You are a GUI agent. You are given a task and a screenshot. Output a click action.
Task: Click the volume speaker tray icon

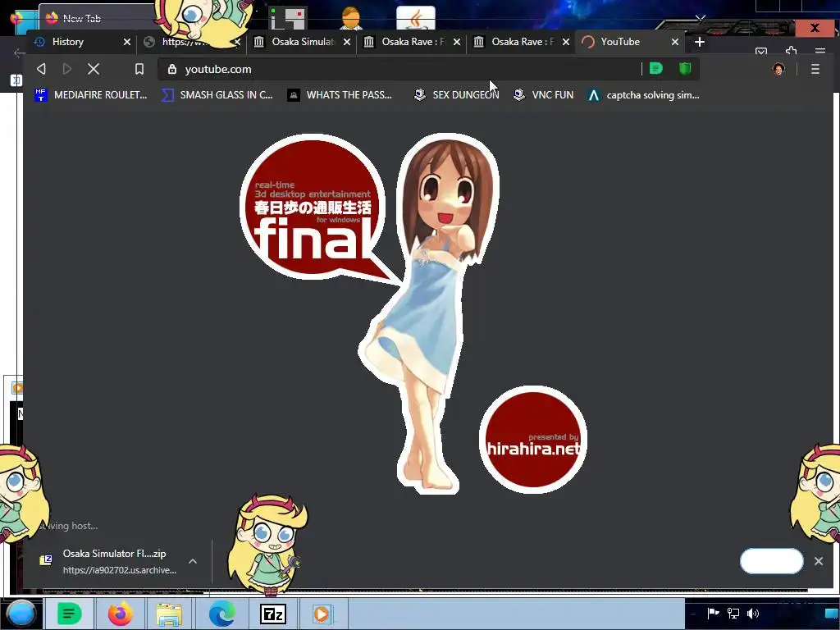click(753, 614)
